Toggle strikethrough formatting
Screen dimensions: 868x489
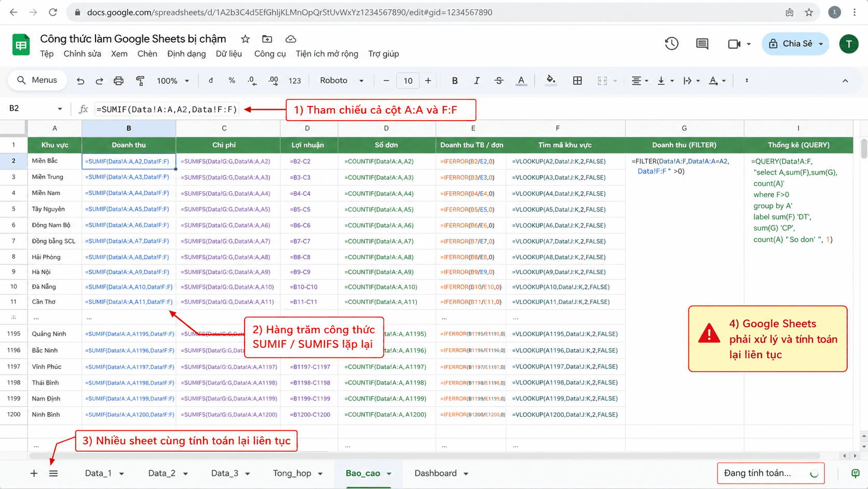coord(498,81)
